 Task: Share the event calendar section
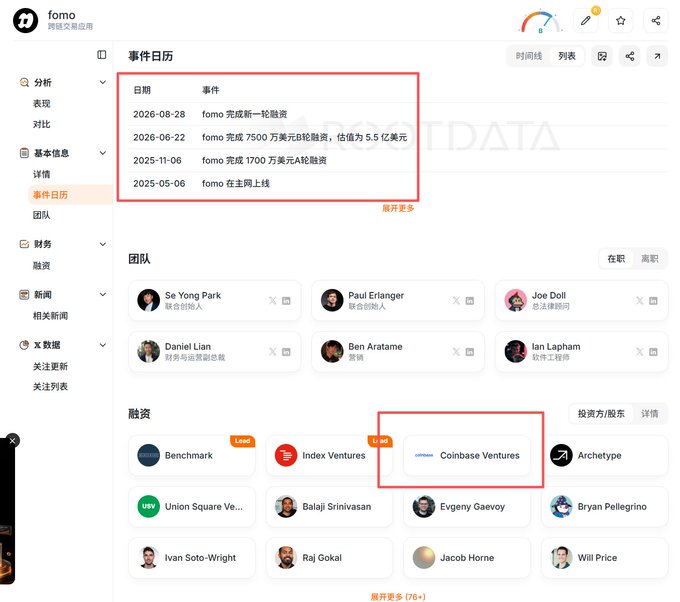(x=630, y=56)
